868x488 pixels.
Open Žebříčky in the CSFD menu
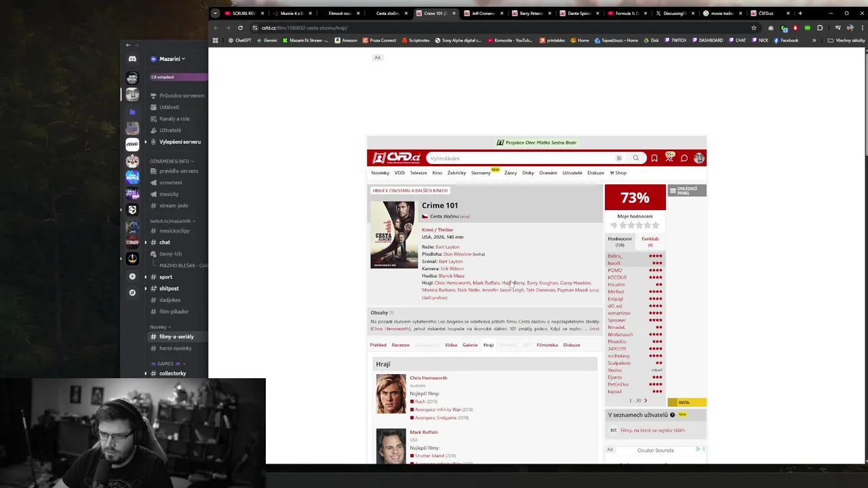pos(456,173)
